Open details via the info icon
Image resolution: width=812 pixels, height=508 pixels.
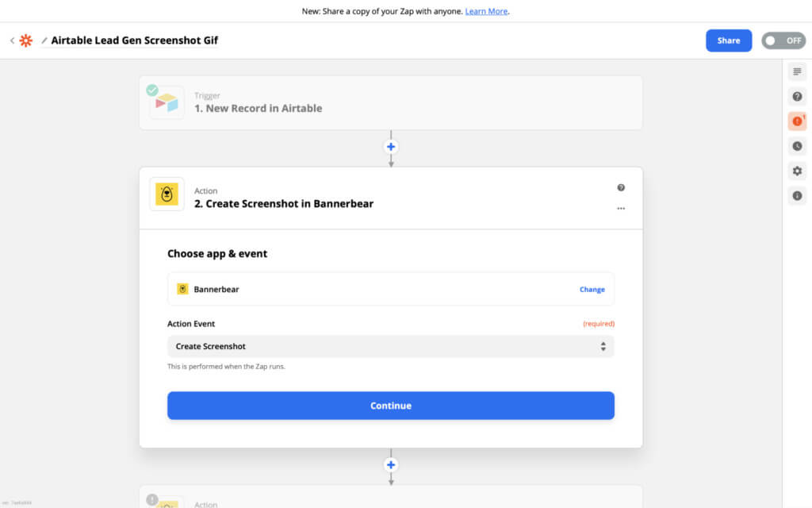[796, 195]
